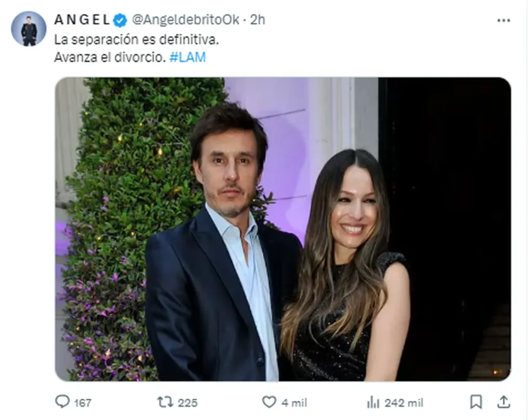Open the view analytics bar chart icon
Image resolution: width=532 pixels, height=420 pixels.
tap(373, 403)
